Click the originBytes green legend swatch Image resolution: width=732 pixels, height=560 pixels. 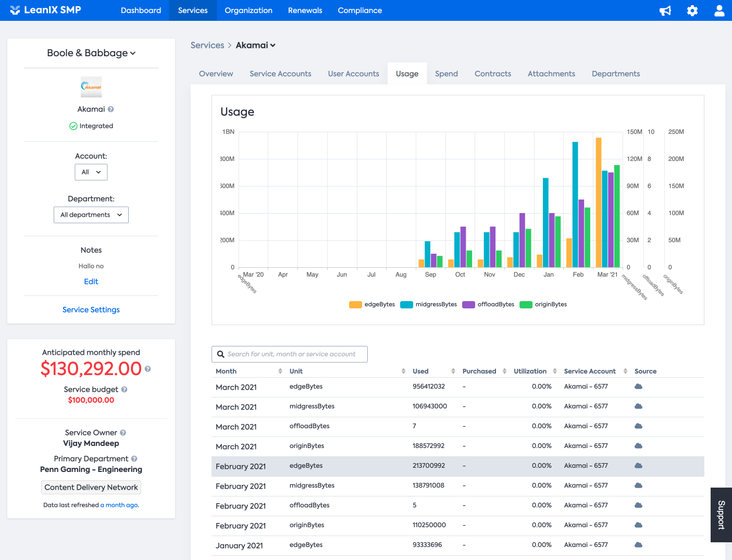pos(526,305)
